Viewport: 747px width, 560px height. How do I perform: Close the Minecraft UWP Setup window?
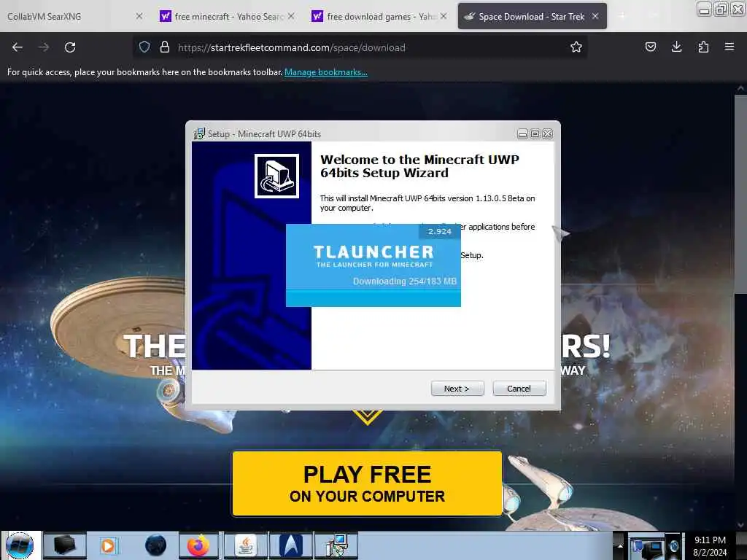[x=548, y=134]
